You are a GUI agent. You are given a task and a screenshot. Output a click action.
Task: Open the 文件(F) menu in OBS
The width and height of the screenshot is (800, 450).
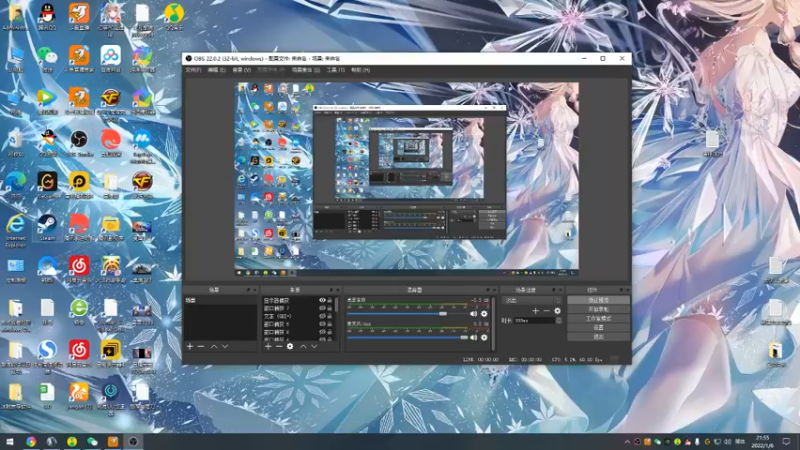point(193,70)
